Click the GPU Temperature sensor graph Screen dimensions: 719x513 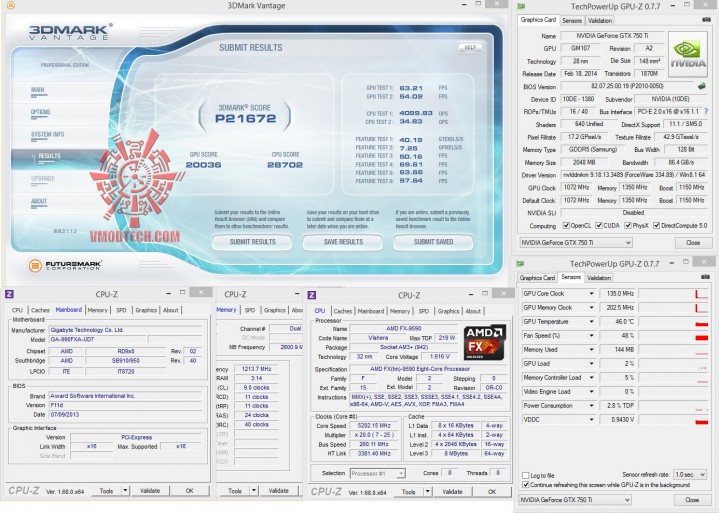tap(673, 321)
